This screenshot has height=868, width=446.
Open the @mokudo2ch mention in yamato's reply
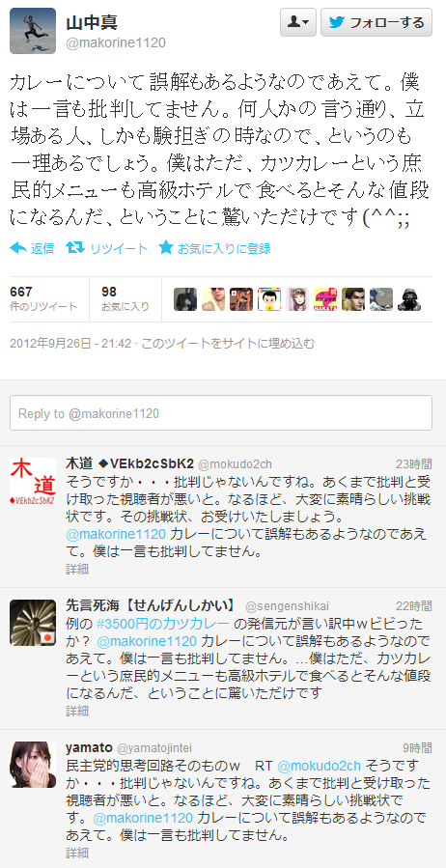click(x=319, y=766)
